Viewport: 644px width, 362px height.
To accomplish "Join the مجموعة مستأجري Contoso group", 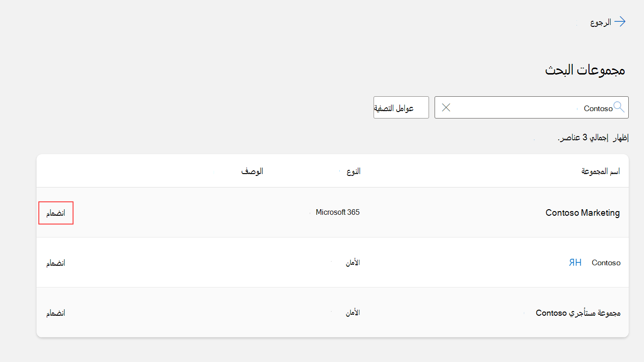I will [x=55, y=313].
